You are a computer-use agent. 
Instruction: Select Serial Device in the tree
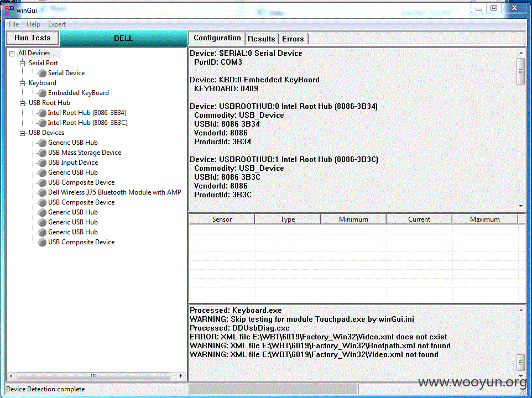[66, 73]
